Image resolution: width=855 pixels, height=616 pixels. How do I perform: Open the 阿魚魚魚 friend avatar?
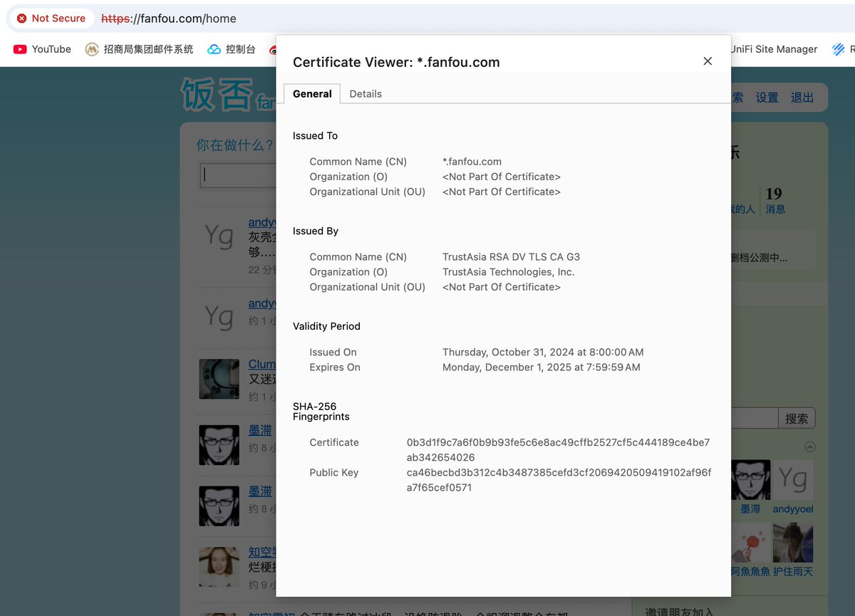point(750,543)
